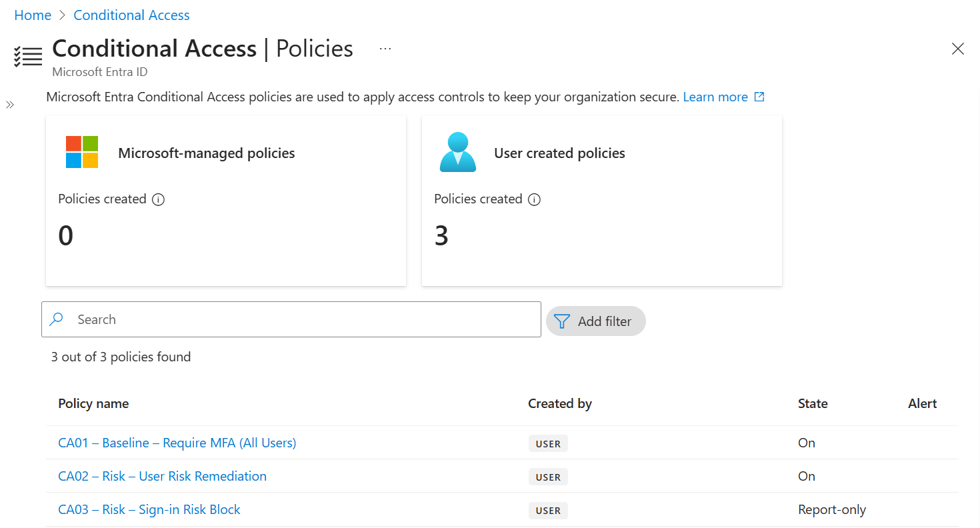Viewport: 980px width, 528px height.
Task: Click the external link icon beside Learn more
Action: pos(759,97)
